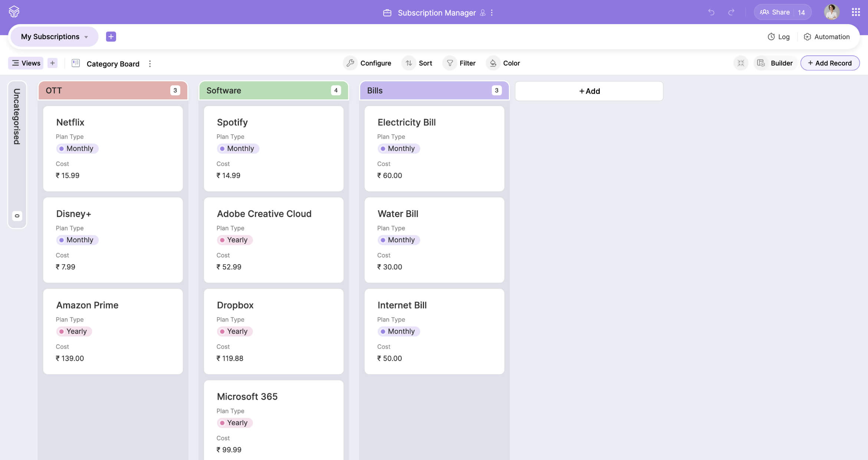This screenshot has width=868, height=460.
Task: Open Subscription Manager title kebab menu
Action: (x=492, y=13)
